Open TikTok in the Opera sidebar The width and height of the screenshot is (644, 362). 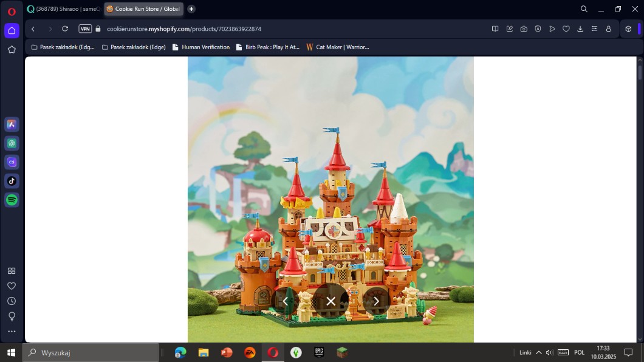[x=12, y=181]
